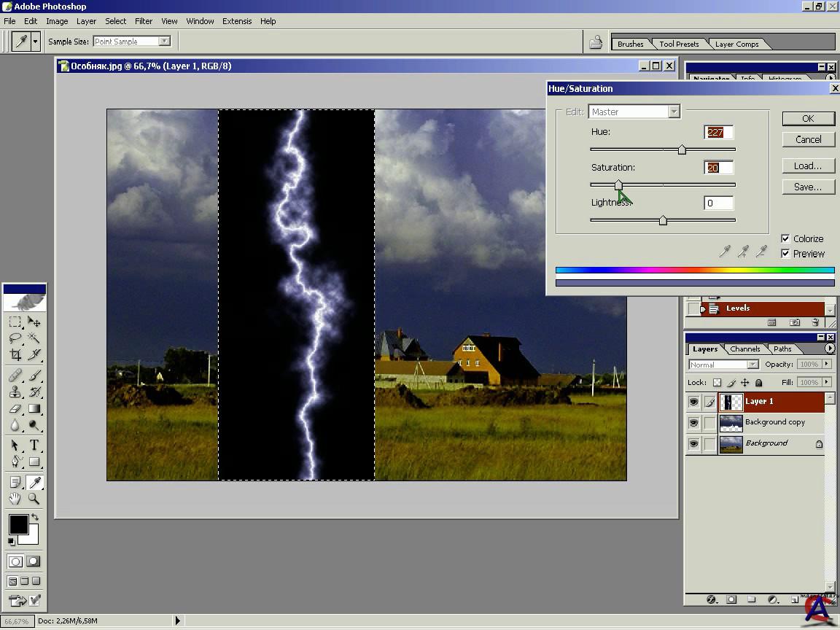Viewport: 840px width, 630px height.
Task: Choose the Gradient tool
Action: (34, 409)
